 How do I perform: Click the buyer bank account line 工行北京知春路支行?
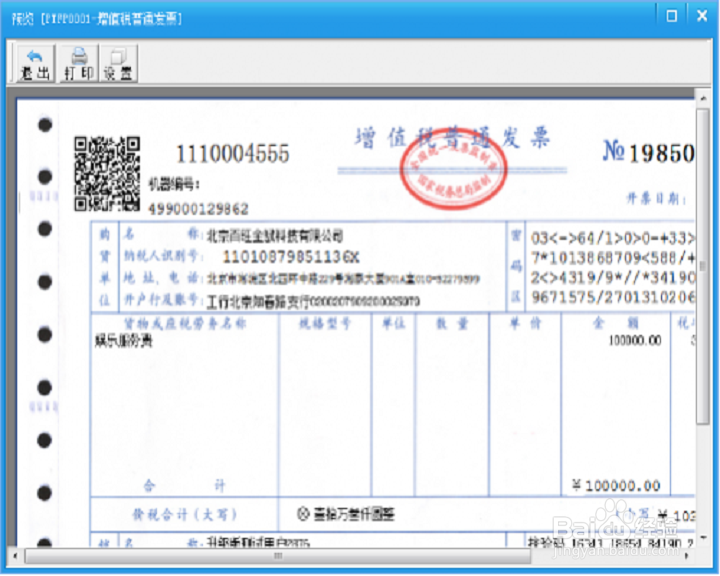tap(314, 302)
